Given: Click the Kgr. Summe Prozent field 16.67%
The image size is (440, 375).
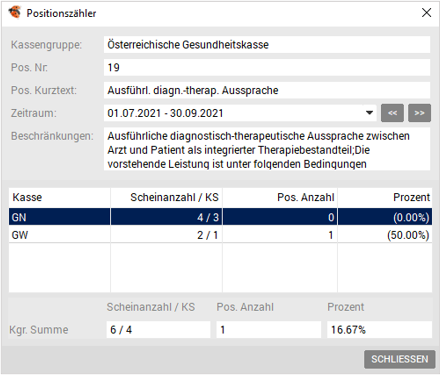Looking at the screenshot, I should (x=379, y=330).
